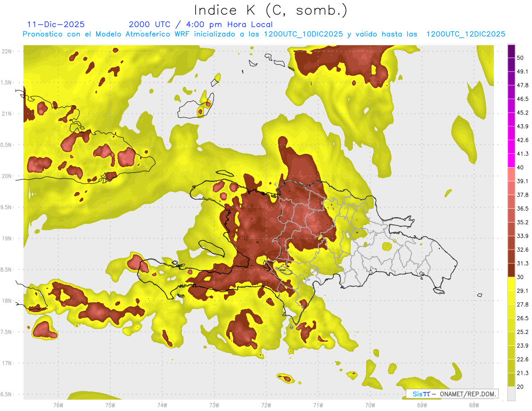Click the colorbar value "41.3"
Screen dimensions: 532x411
pos(523,154)
